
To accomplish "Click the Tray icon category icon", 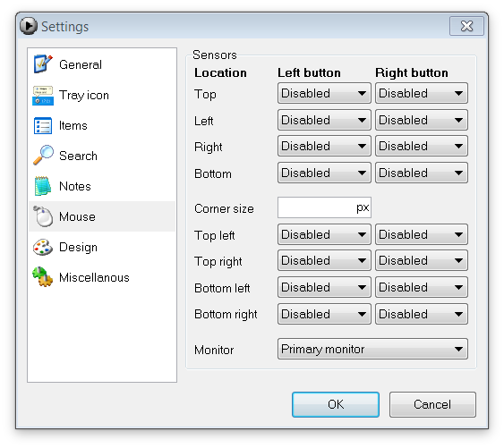I will tap(43, 96).
